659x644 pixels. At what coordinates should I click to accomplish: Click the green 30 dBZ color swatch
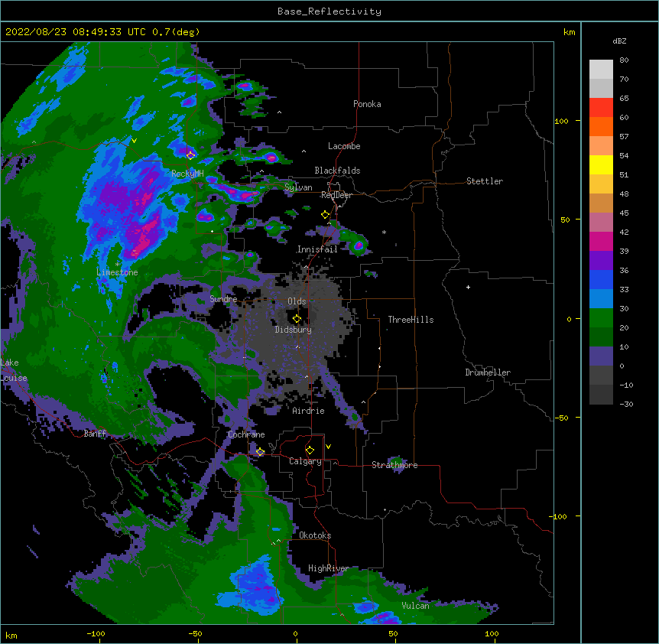click(601, 318)
